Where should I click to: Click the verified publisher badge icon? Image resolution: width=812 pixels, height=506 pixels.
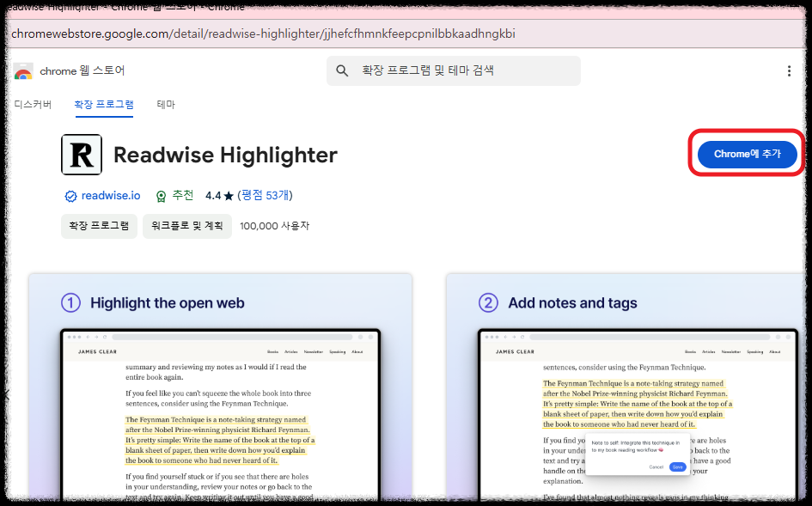pos(70,196)
